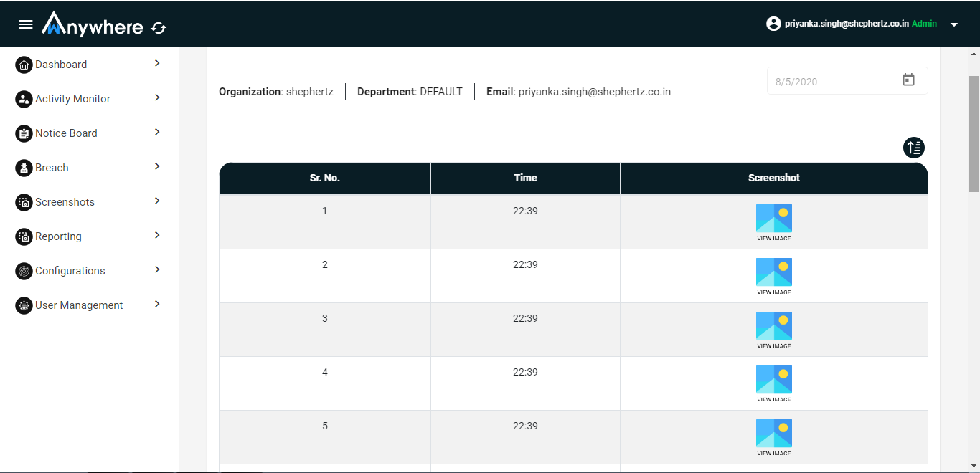Expand the Reporting menu chevron
The height and width of the screenshot is (473, 980).
point(157,235)
